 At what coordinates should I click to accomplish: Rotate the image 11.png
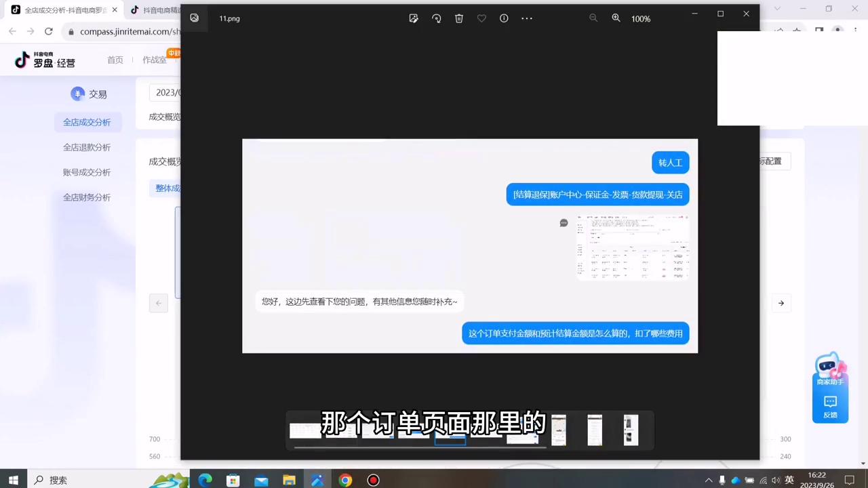[x=436, y=18]
